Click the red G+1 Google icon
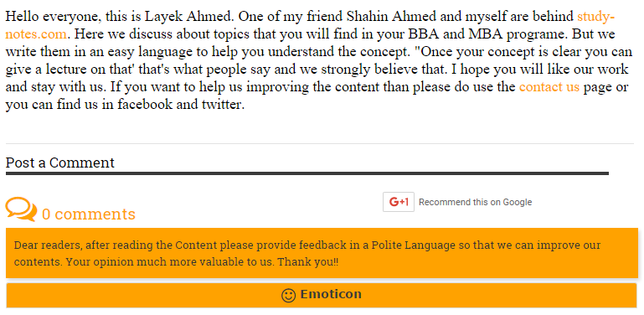Image resolution: width=644 pixels, height=315 pixels. click(399, 202)
